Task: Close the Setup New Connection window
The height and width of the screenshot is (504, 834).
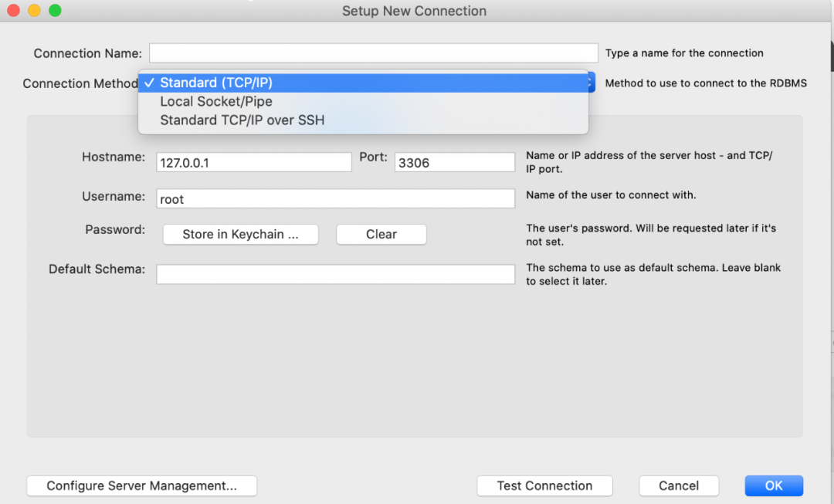Action: click(12, 12)
